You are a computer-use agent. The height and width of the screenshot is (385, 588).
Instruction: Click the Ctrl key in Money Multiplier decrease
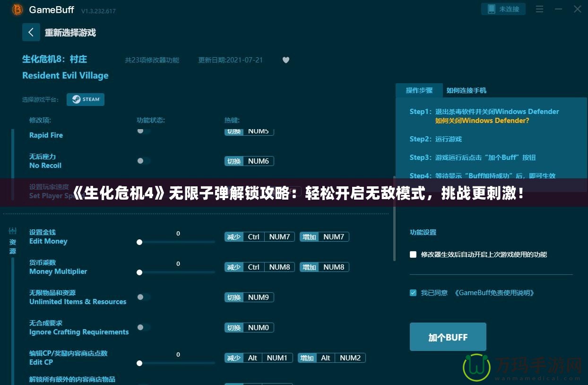(254, 267)
